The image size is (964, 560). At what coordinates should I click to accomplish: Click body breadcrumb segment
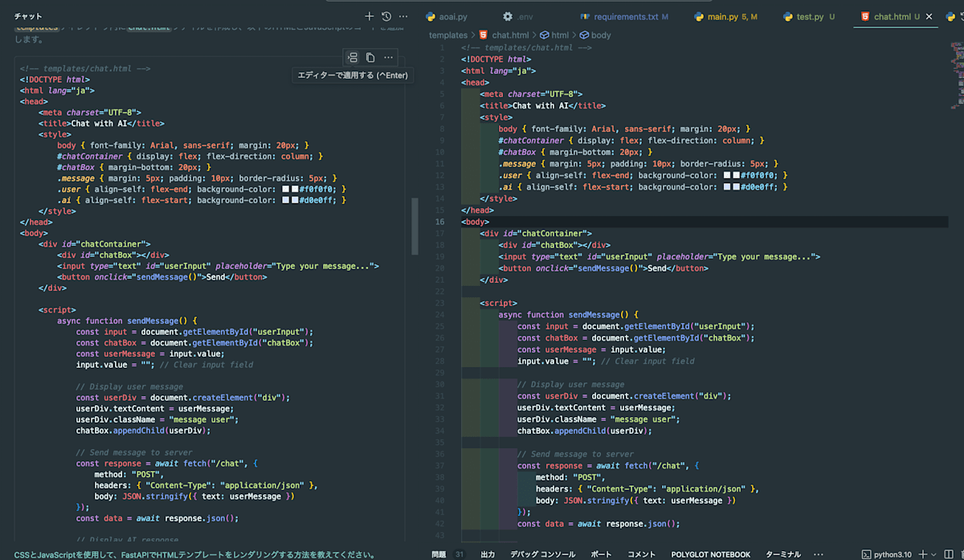pos(601,35)
